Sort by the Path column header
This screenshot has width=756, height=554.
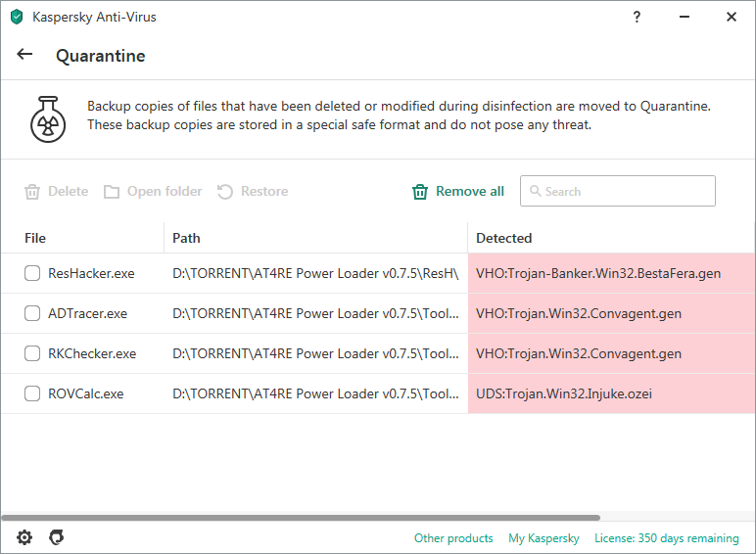pyautogui.click(x=186, y=238)
